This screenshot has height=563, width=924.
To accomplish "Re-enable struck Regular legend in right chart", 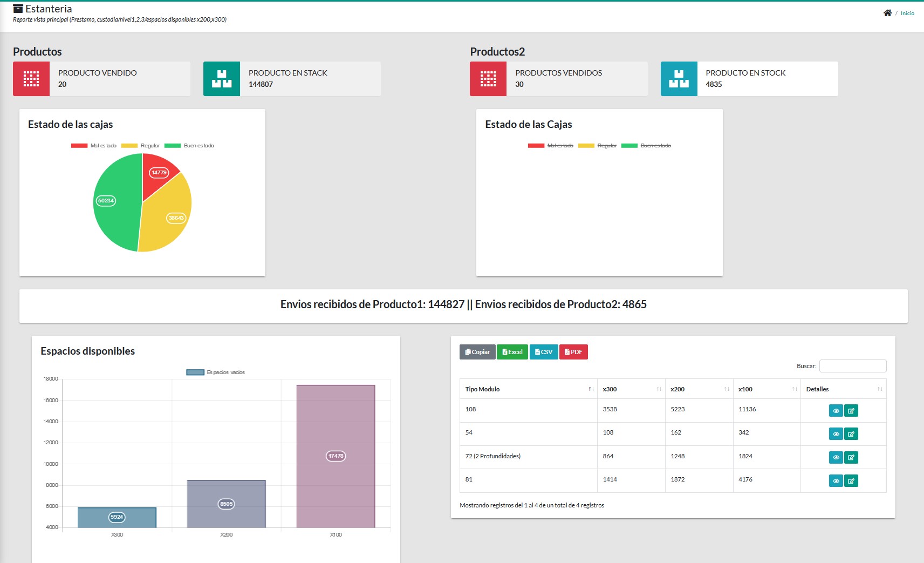I will pos(598,146).
